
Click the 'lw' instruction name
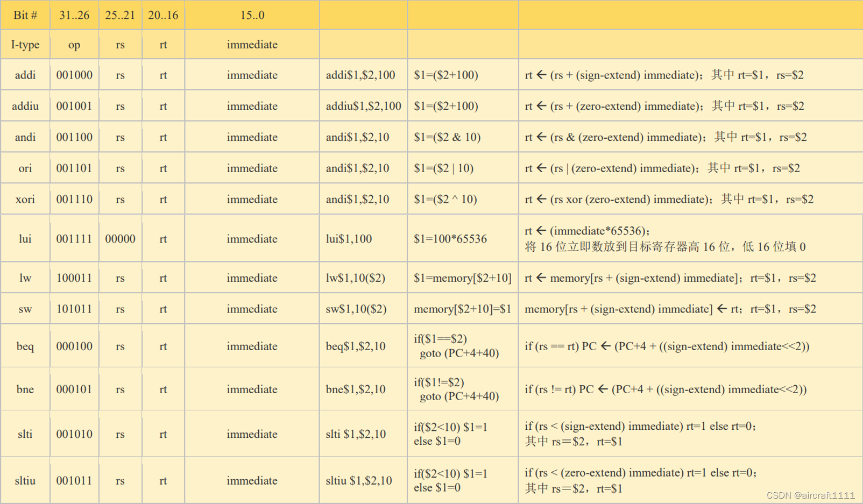point(25,278)
